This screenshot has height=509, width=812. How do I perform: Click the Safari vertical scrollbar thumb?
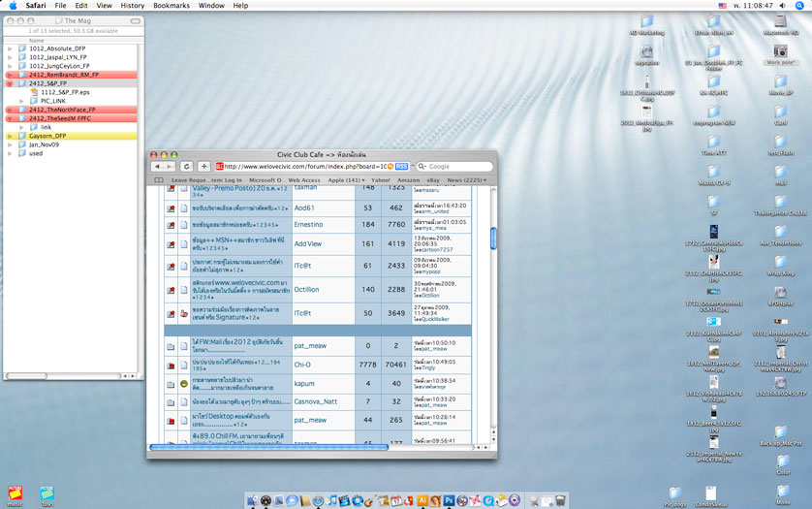492,239
